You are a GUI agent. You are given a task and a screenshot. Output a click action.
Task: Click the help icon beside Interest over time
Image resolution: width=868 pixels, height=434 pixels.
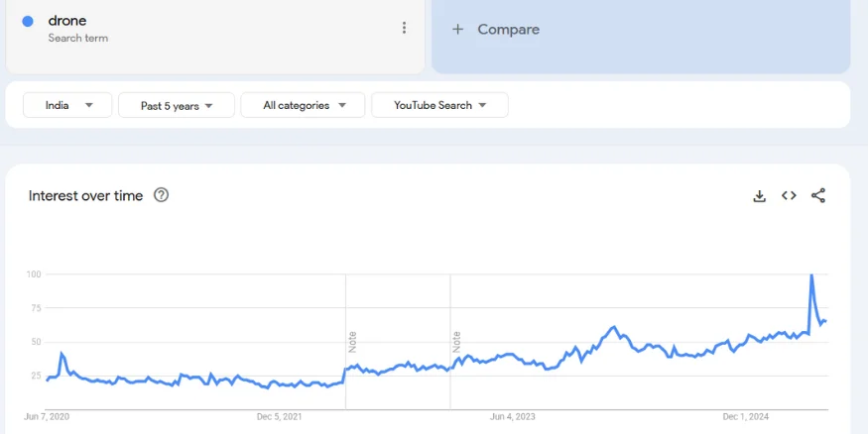point(161,195)
